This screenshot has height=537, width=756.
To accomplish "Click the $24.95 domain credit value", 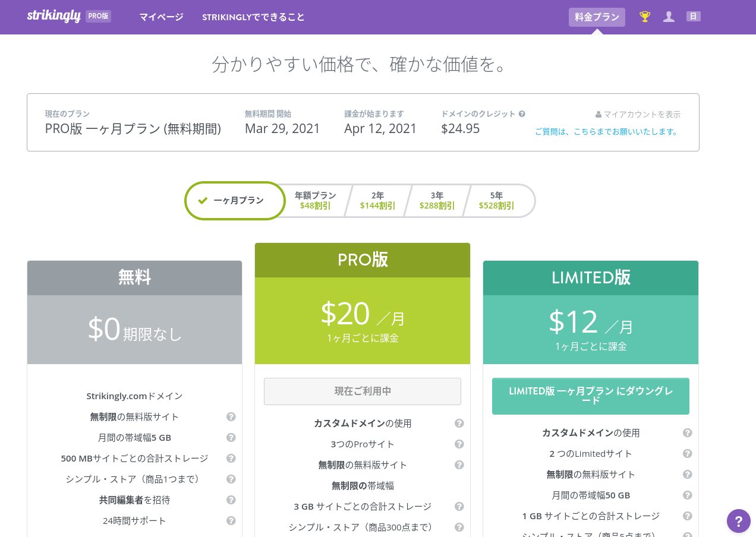I will [461, 128].
